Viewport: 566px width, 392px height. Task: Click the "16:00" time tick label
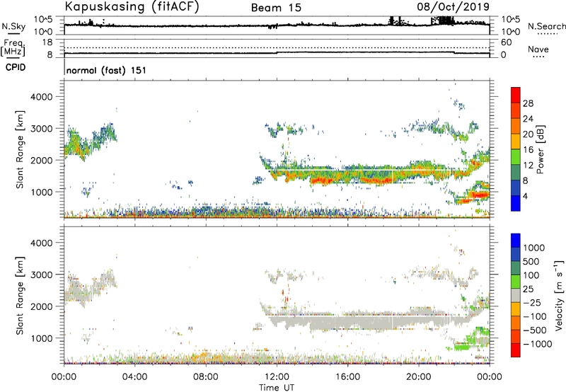click(x=347, y=377)
